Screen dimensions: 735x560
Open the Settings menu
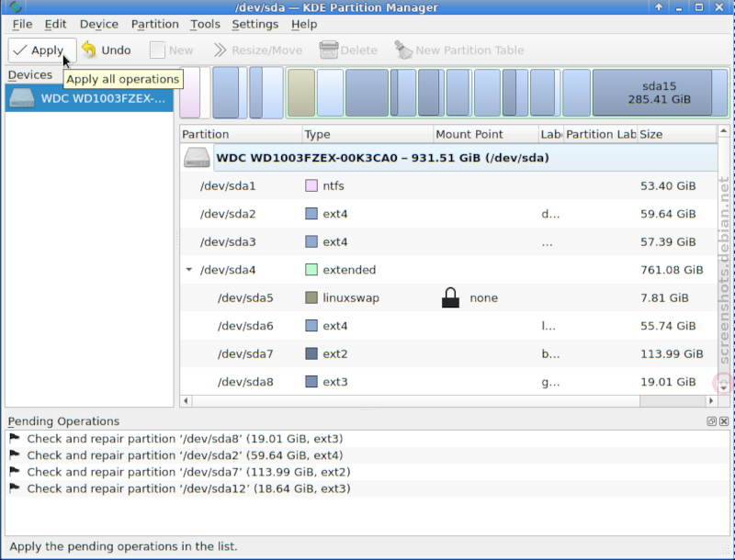tap(255, 25)
